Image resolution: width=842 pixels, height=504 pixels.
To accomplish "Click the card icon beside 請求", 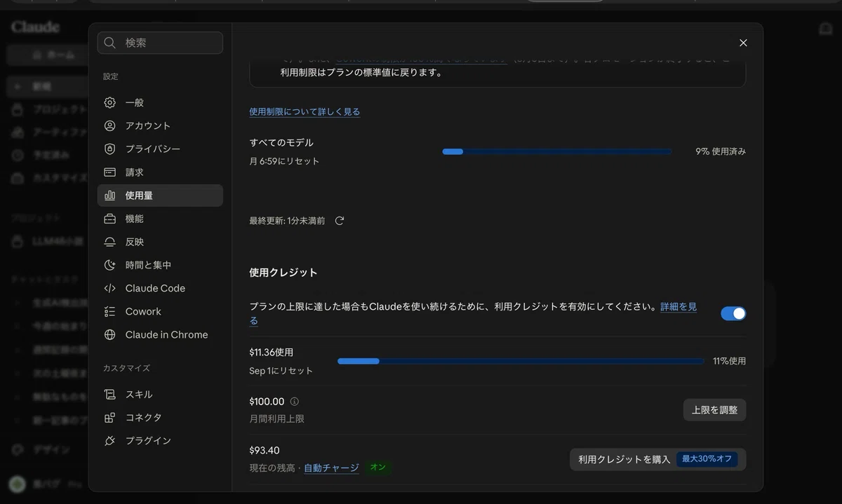I will 109,172.
